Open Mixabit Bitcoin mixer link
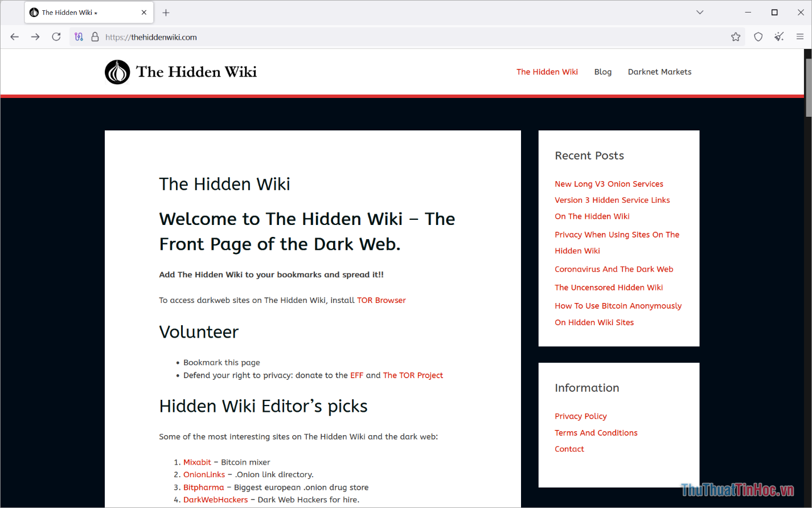 point(197,462)
